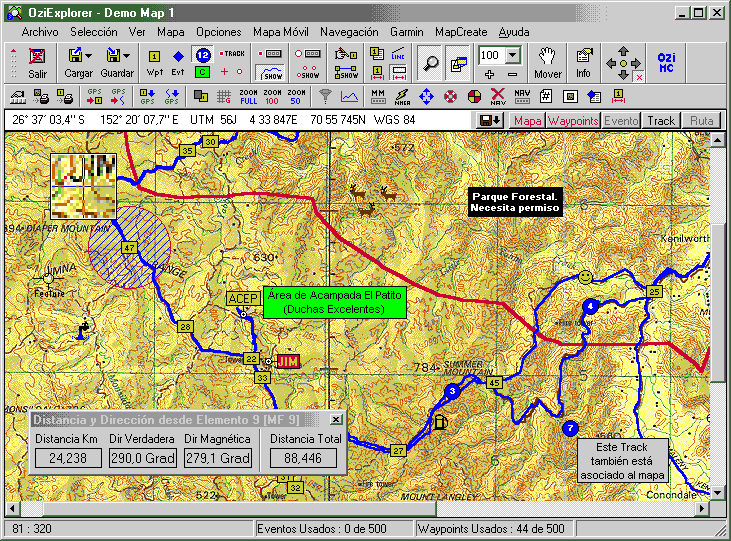This screenshot has width=731, height=541.
Task: Click the track control panel icon
Action: 270,54
